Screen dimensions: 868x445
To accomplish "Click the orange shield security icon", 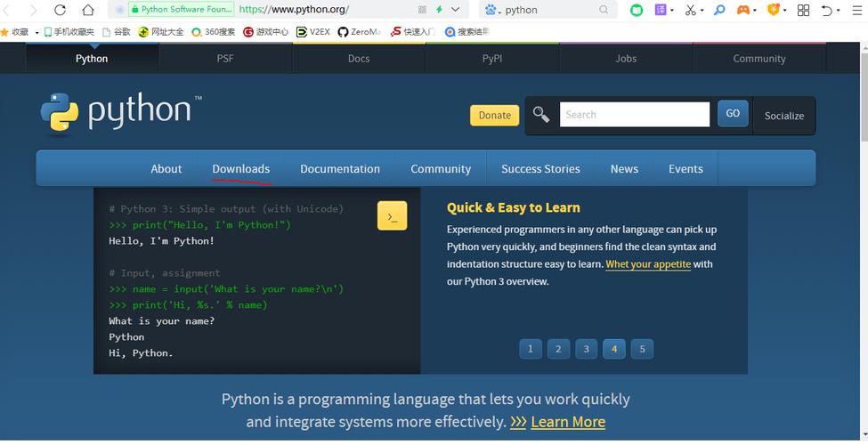I will point(774,10).
